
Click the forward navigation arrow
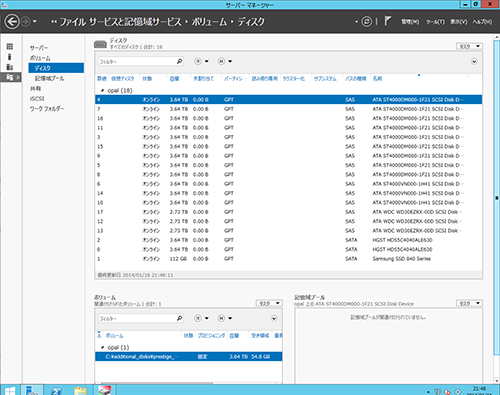(x=26, y=22)
